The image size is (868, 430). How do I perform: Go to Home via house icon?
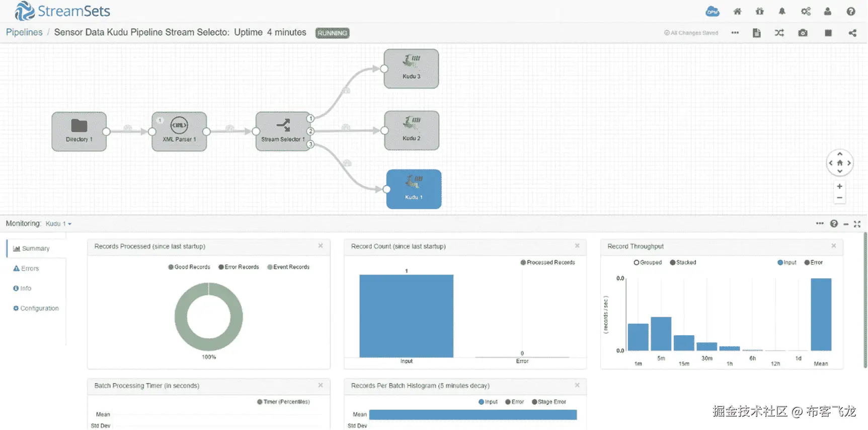(737, 12)
